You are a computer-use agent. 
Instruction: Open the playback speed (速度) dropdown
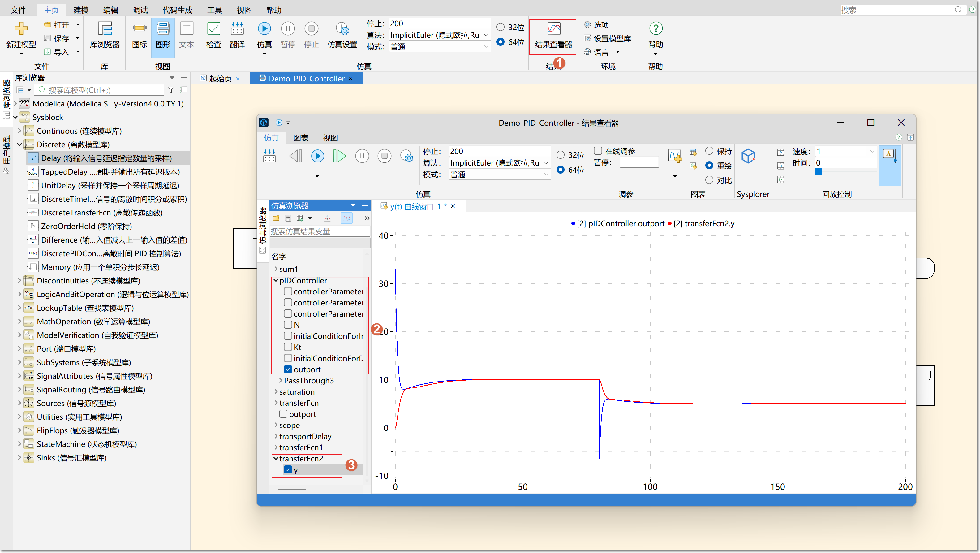pyautogui.click(x=872, y=151)
